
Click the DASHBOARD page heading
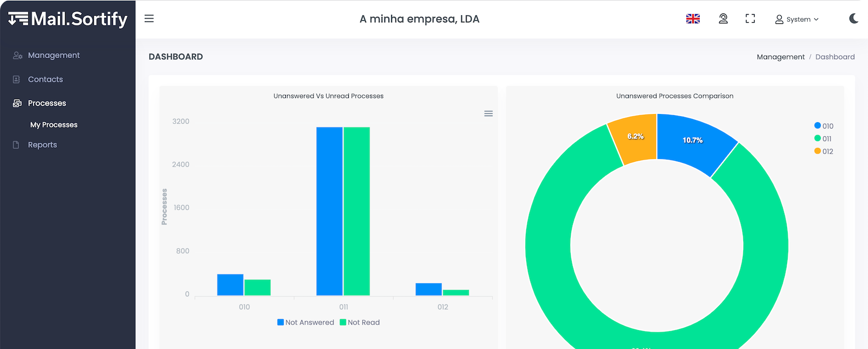point(176,56)
